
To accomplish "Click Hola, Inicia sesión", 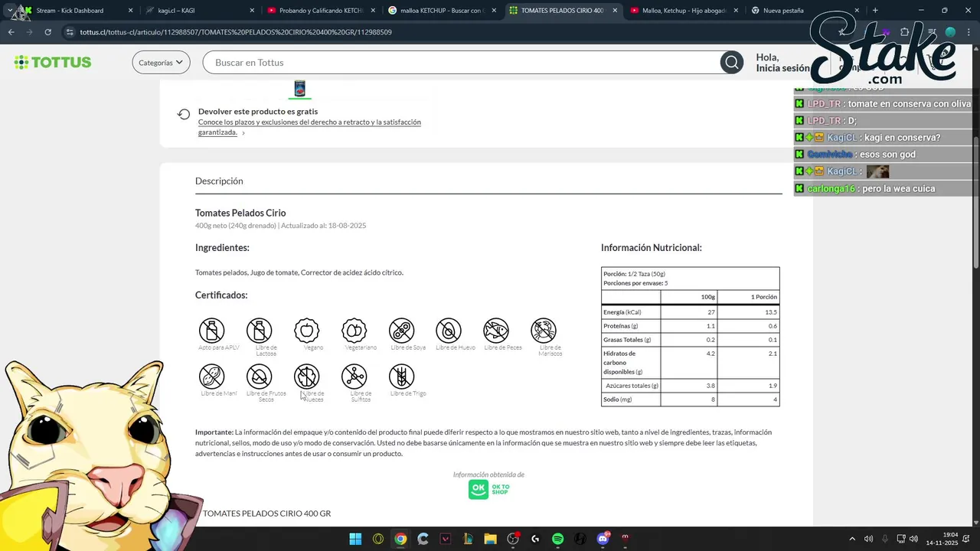I will (782, 63).
